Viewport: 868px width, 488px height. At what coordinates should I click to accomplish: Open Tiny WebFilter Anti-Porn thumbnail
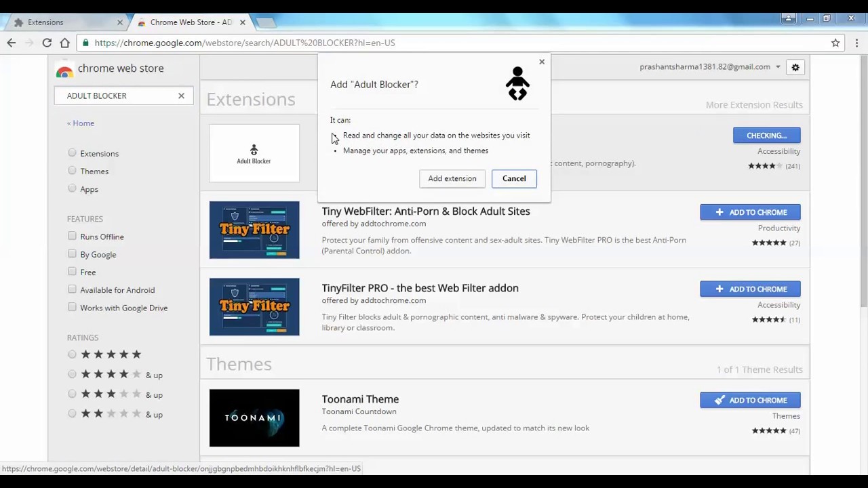coord(254,230)
